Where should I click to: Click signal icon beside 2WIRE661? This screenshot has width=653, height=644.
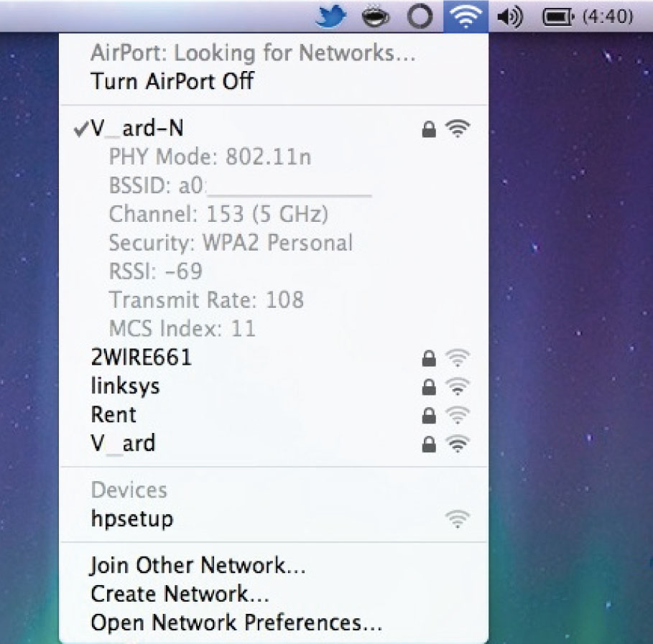pos(458,358)
